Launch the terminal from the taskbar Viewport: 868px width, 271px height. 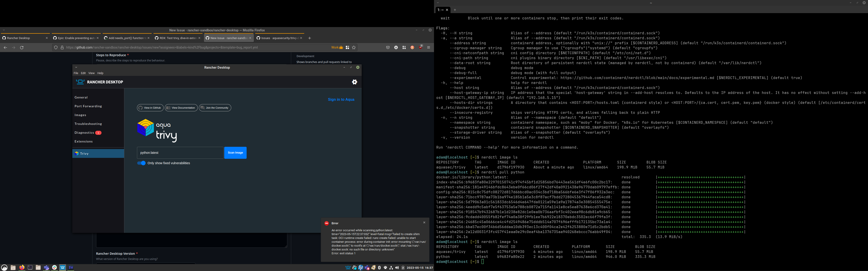[x=30, y=267]
